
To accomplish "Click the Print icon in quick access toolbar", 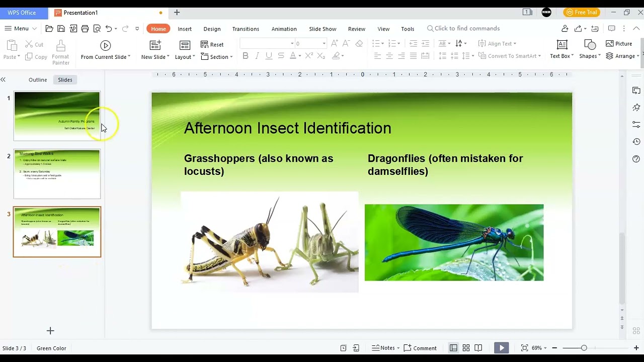I will [85, 29].
